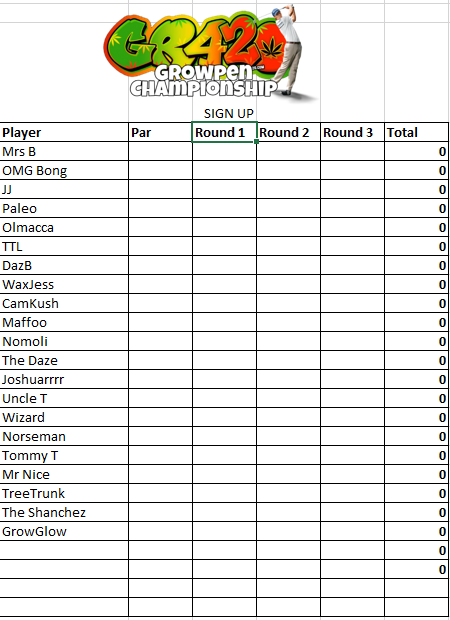Select the empty player cell below GrowGlow
This screenshot has height=620, width=450.
(x=64, y=550)
